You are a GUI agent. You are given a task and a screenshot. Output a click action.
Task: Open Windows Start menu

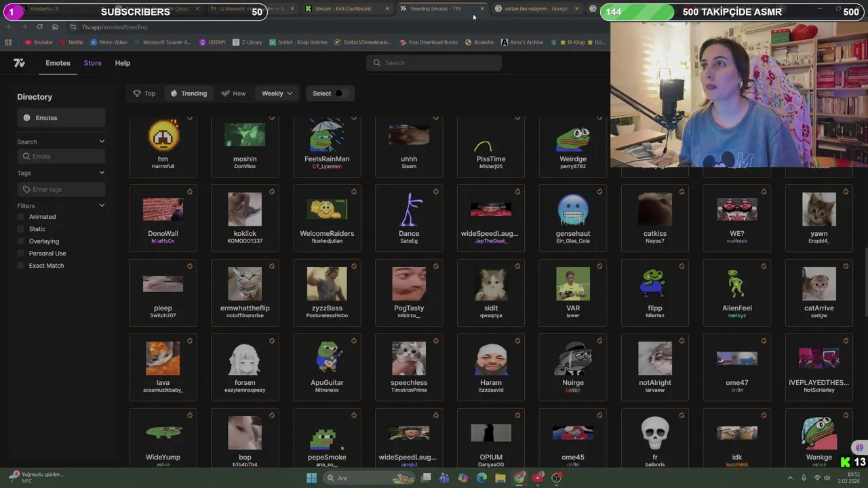(311, 478)
